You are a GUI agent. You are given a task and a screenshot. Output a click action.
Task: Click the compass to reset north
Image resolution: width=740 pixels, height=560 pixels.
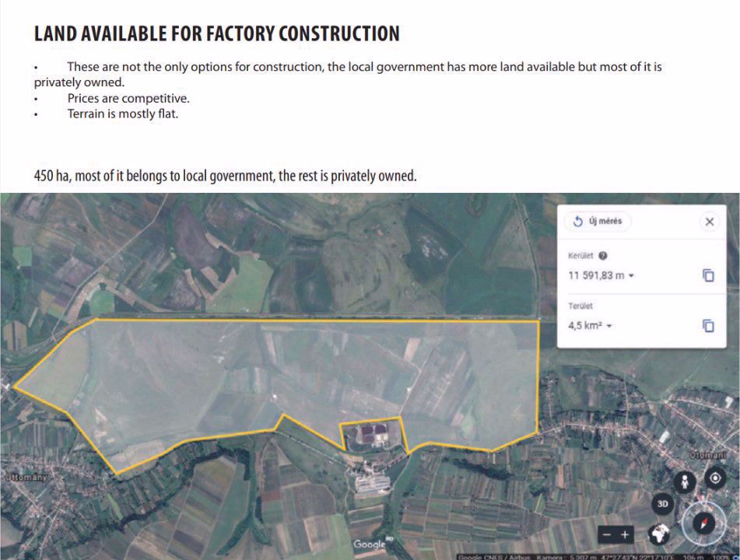(x=703, y=523)
